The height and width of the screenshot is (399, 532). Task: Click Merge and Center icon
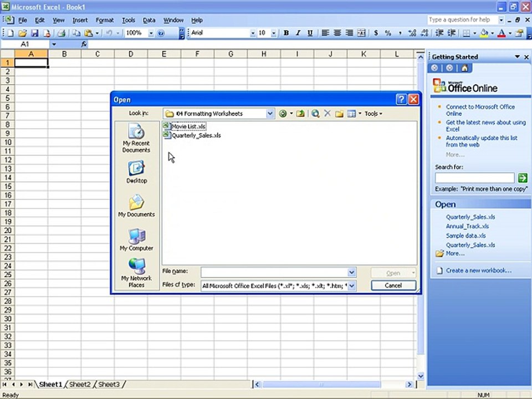coord(362,33)
